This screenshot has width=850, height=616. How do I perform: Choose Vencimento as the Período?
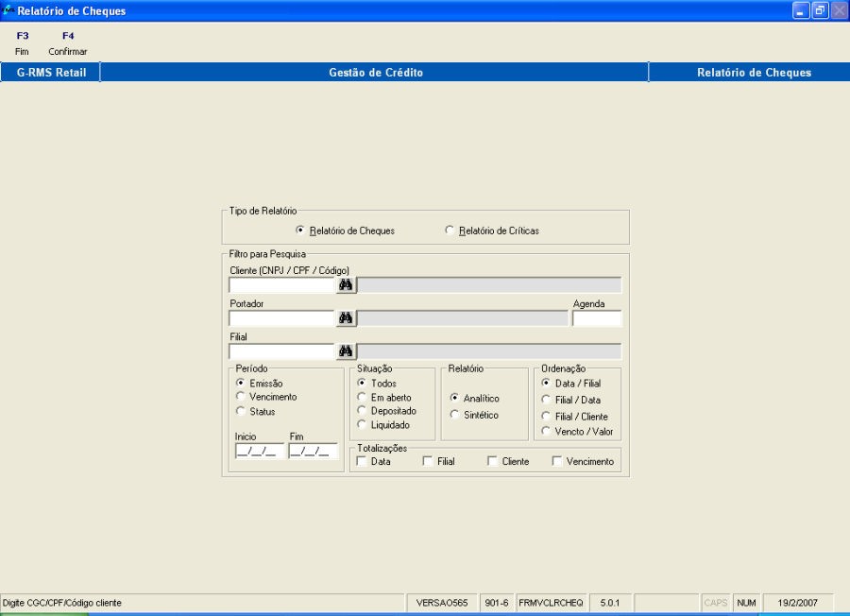(266, 397)
